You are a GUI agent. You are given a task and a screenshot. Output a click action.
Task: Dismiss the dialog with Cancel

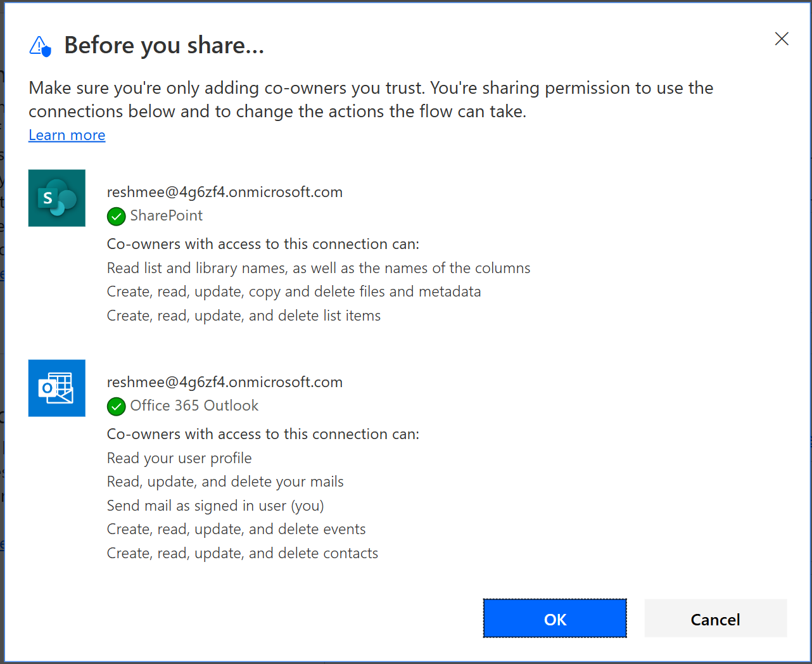pyautogui.click(x=715, y=619)
